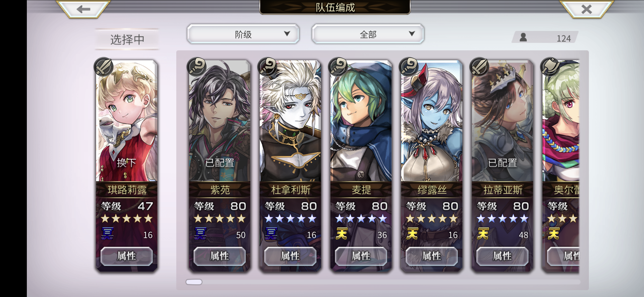This screenshot has width=644, height=297.
Task: Click the character count person icon
Action: [523, 38]
